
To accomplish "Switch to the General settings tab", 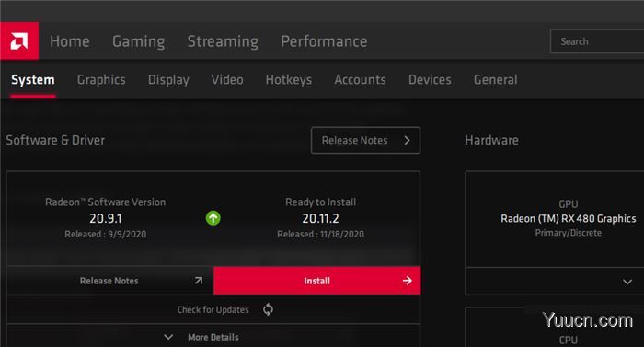I will click(495, 80).
